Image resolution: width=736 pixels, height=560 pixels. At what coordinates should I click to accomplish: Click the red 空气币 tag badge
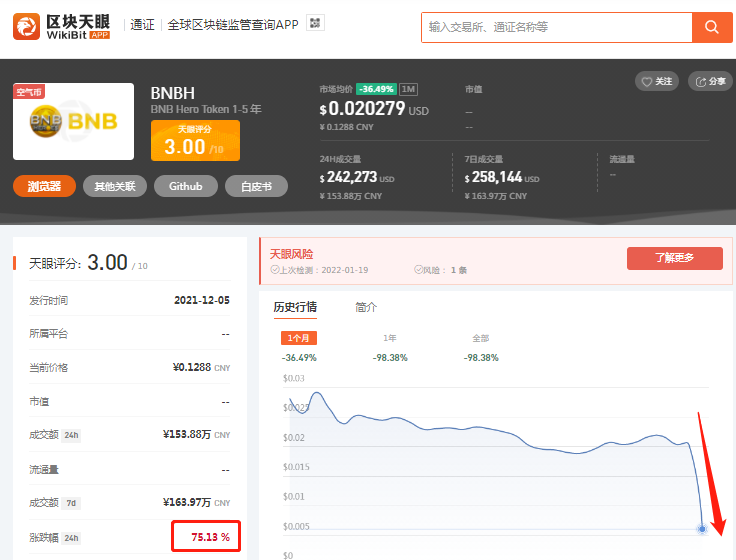pyautogui.click(x=29, y=92)
